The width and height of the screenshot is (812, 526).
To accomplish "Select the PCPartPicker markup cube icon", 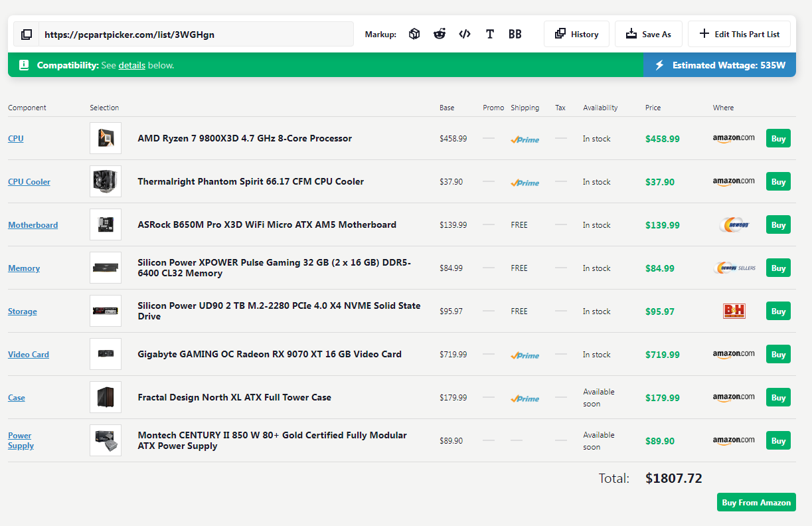I will (x=414, y=34).
